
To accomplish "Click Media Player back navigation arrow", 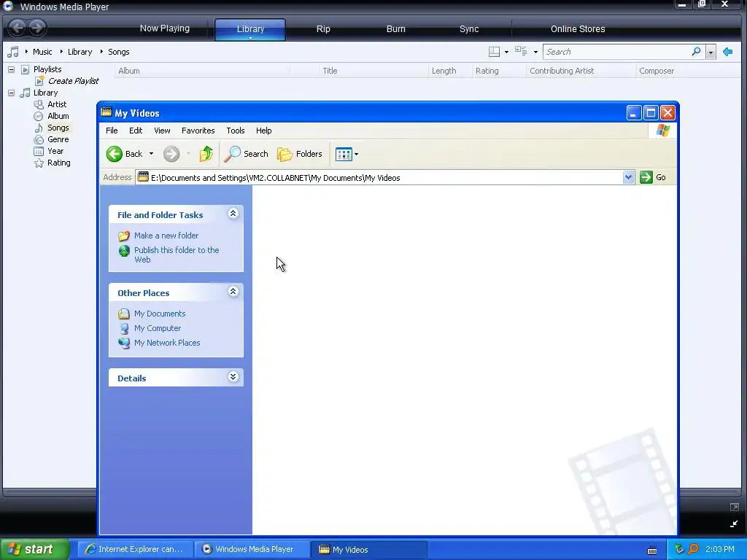I will tap(18, 28).
